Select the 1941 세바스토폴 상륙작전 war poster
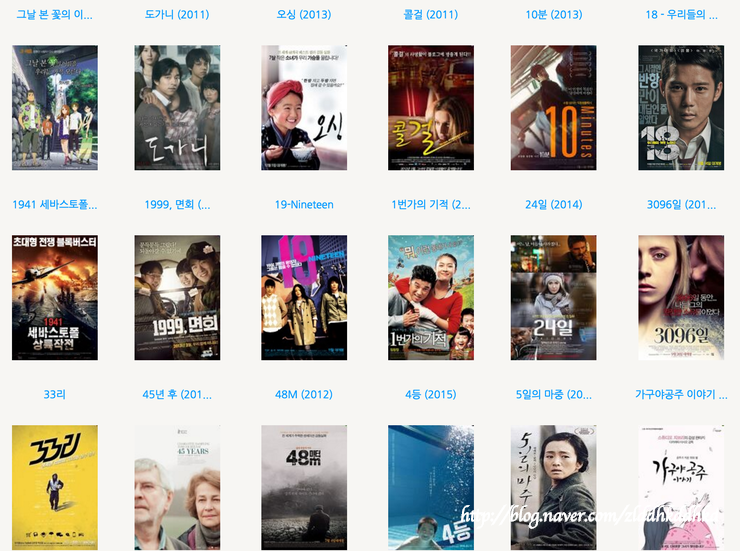Screen dimensions: 740x551 point(55,298)
